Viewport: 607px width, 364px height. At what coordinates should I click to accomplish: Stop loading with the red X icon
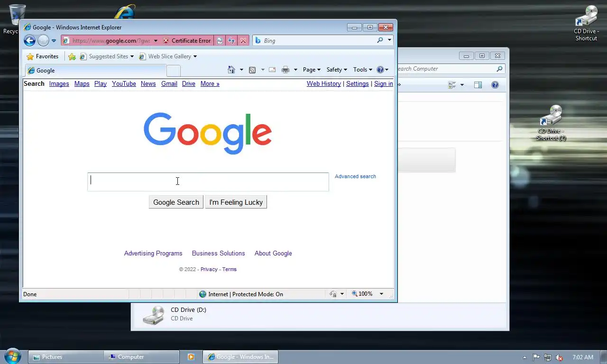pyautogui.click(x=243, y=41)
